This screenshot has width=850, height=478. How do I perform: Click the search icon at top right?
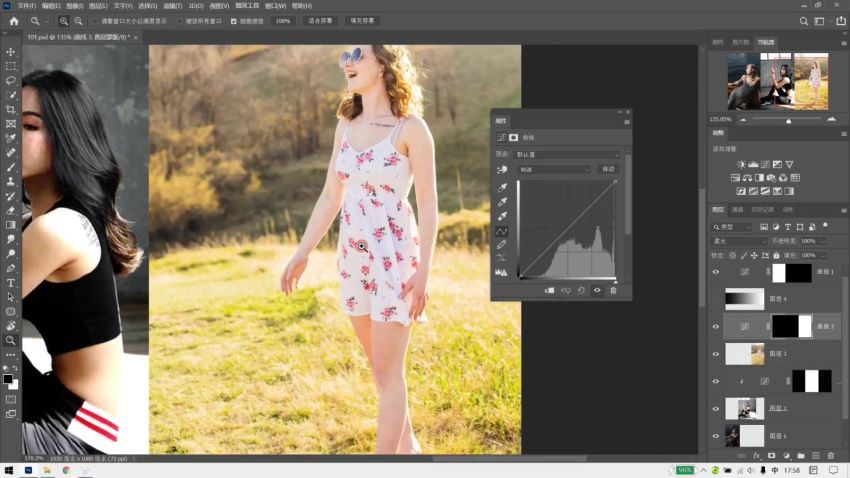pyautogui.click(x=804, y=21)
